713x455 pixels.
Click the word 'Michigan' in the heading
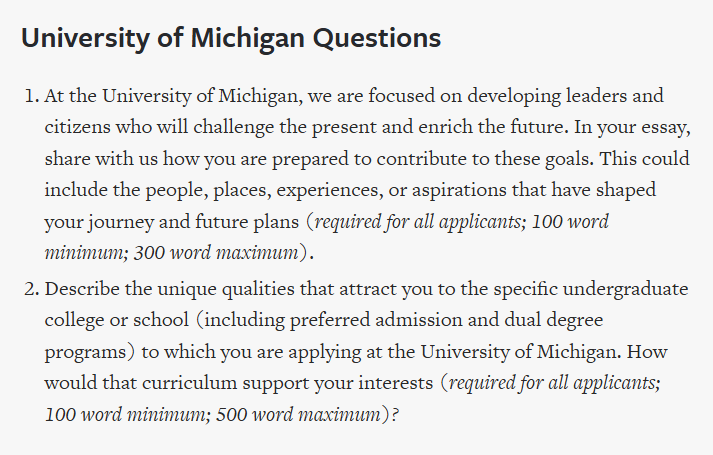coord(247,38)
